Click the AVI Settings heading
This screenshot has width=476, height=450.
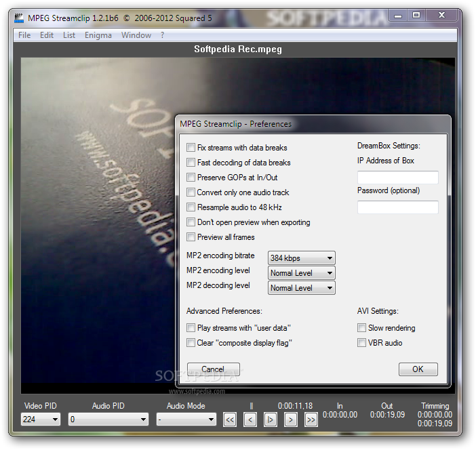point(378,311)
